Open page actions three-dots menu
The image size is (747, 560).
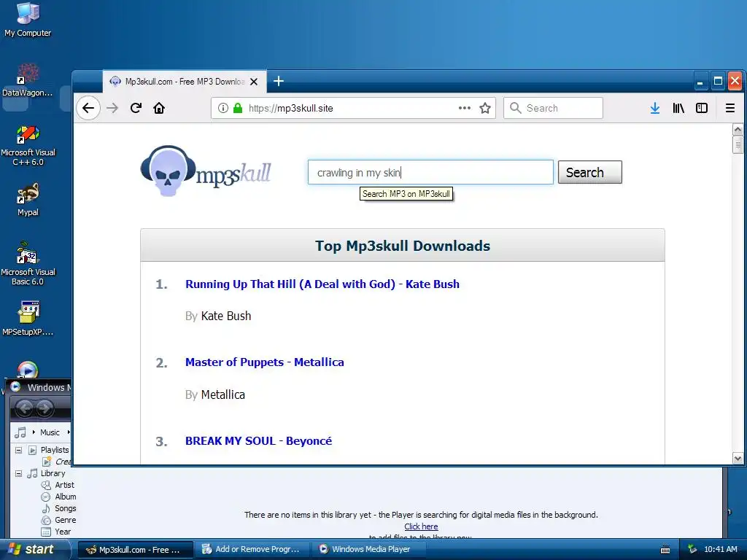pyautogui.click(x=465, y=108)
